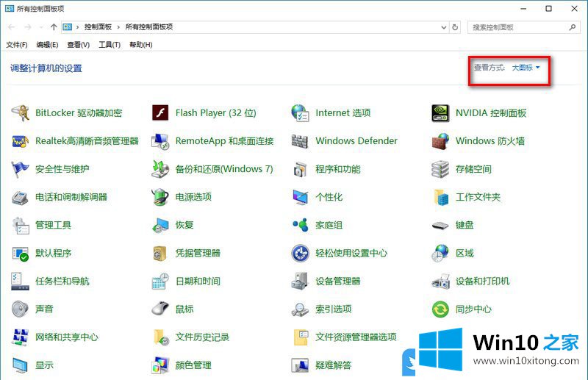This screenshot has width=588, height=380.
Task: Open the 存储空间 drives icon
Action: (x=440, y=169)
